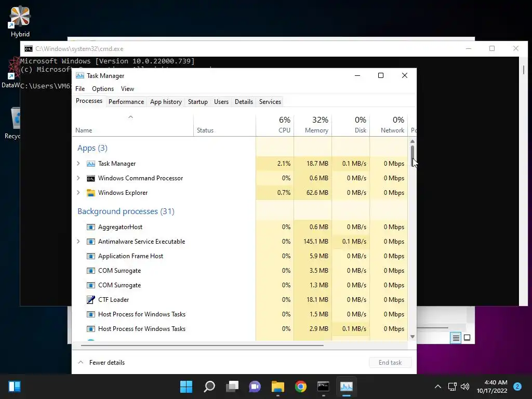Open the File menu
532x399 pixels.
(80, 89)
